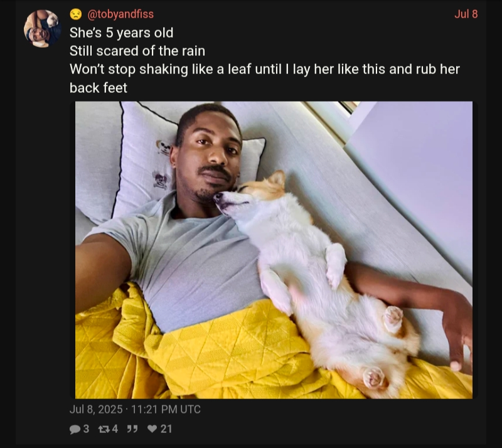This screenshot has width=502, height=448.
Task: Click the retweet arrows icon
Action: tap(104, 429)
